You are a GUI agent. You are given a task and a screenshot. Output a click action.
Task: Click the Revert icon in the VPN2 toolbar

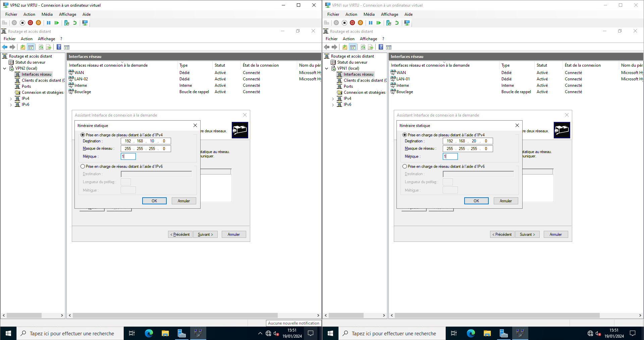pyautogui.click(x=75, y=23)
